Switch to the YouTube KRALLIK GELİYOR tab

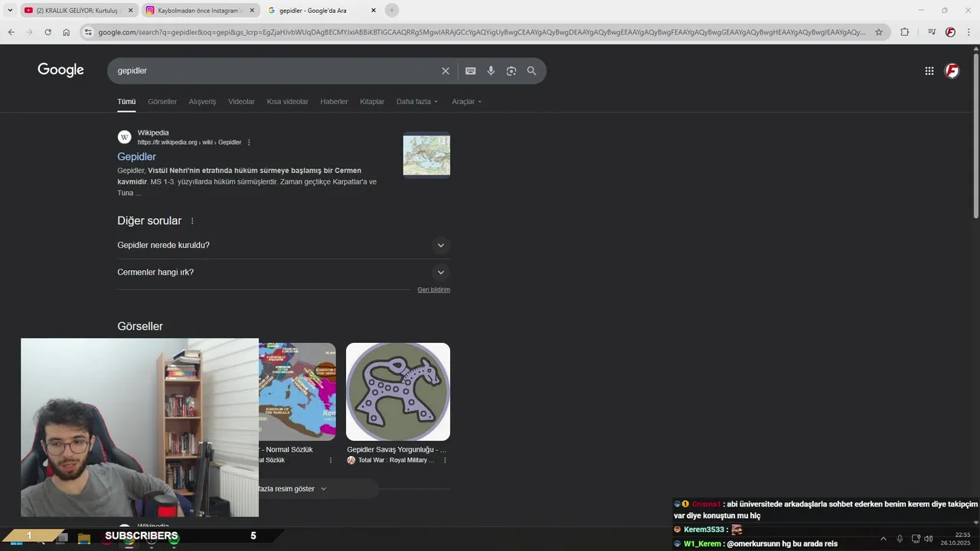(77, 10)
